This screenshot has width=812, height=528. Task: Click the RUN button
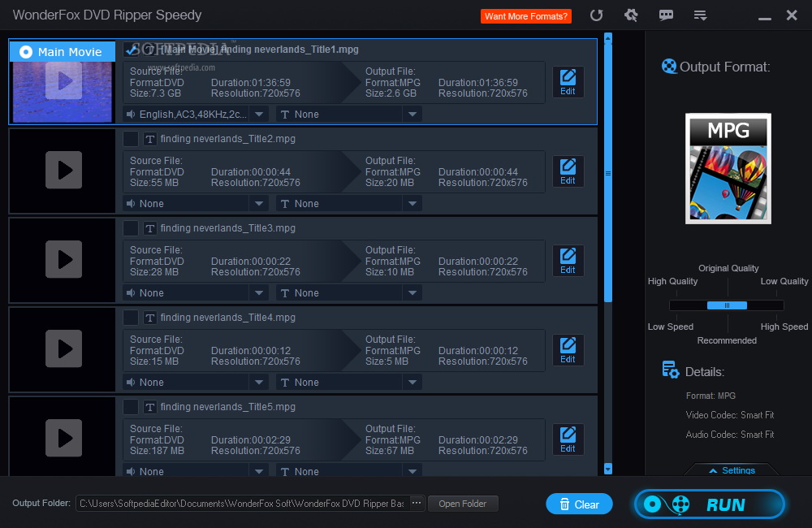pyautogui.click(x=710, y=504)
